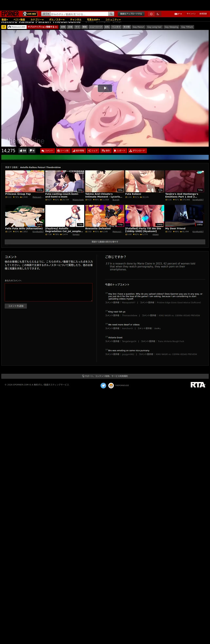
Task: Go to ベスト動画 page
Action: click(x=19, y=19)
